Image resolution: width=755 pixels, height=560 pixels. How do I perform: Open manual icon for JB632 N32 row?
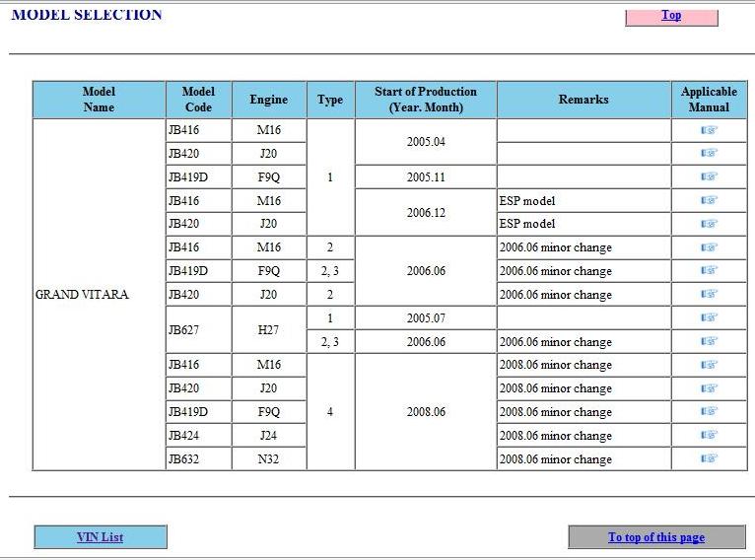709,458
